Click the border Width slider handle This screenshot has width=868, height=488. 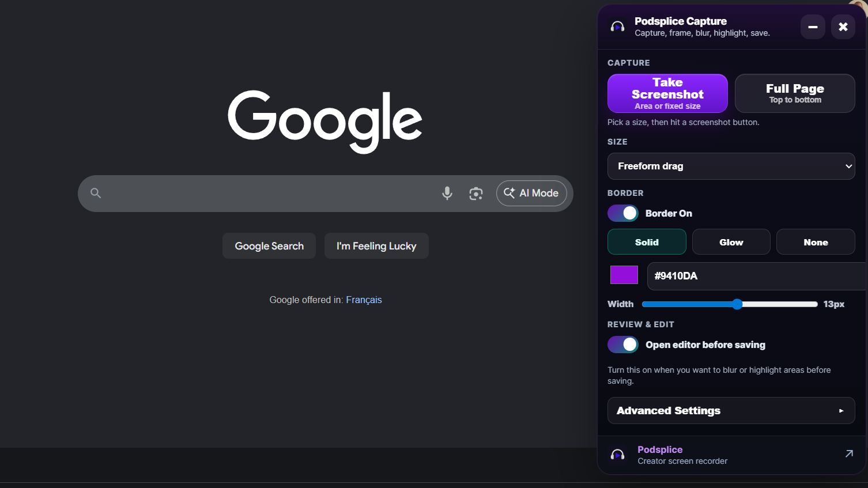coord(737,304)
